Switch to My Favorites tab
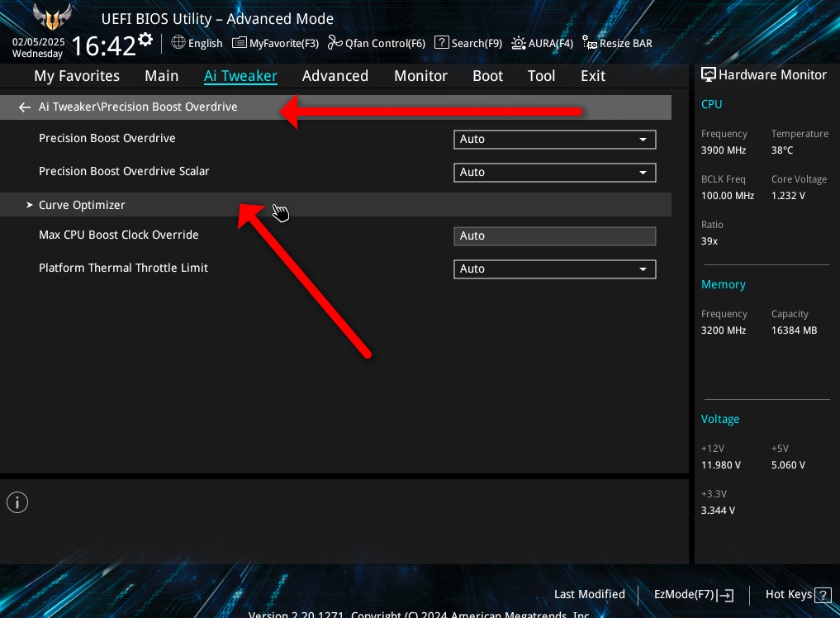 77,76
